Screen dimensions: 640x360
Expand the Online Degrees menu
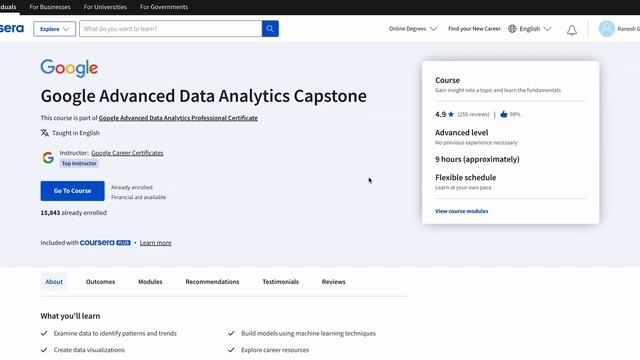coord(413,29)
